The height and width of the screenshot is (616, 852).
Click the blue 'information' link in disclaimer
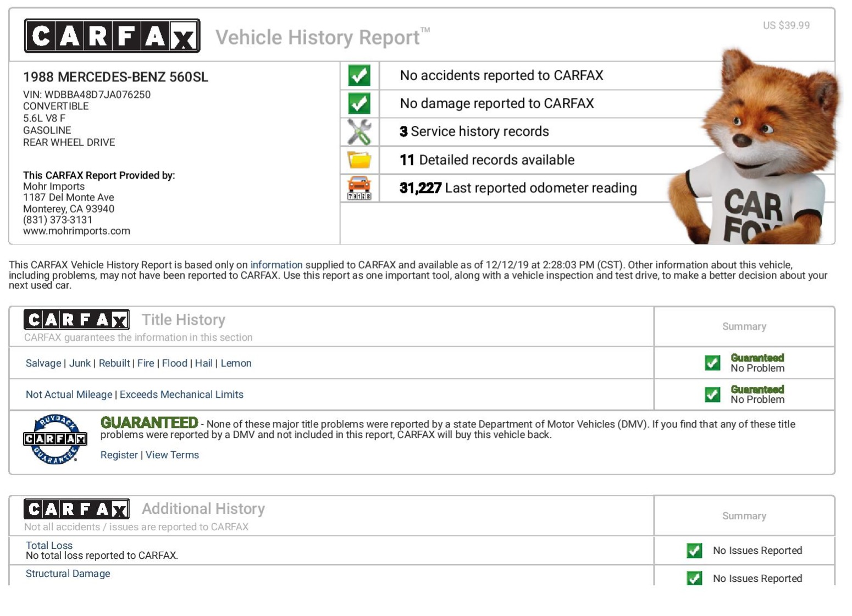[x=276, y=265]
